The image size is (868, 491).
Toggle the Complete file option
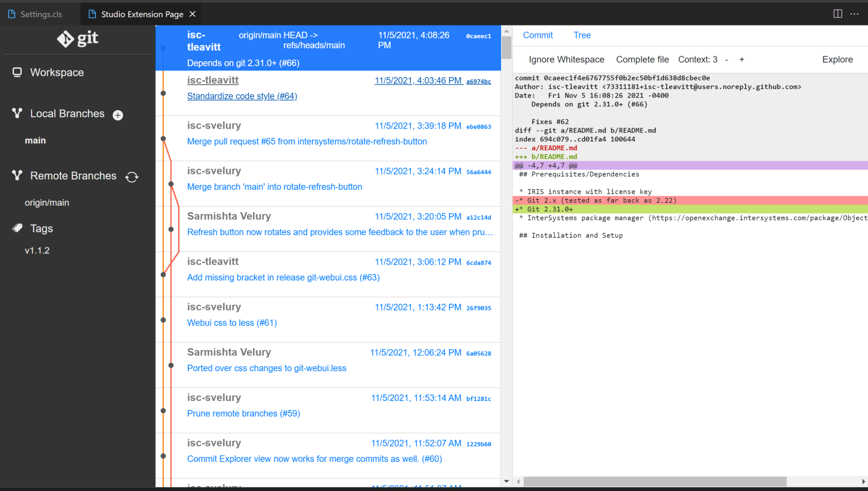point(642,60)
